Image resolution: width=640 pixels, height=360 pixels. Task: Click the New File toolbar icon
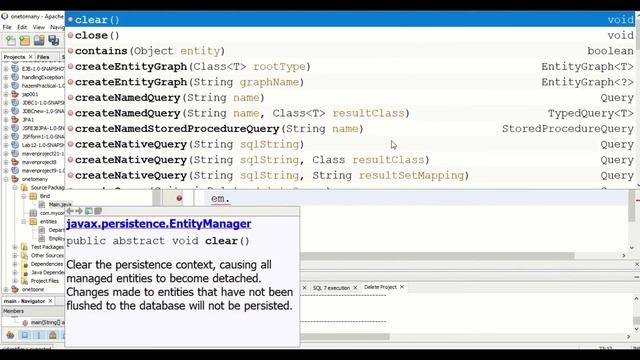pyautogui.click(x=10, y=40)
